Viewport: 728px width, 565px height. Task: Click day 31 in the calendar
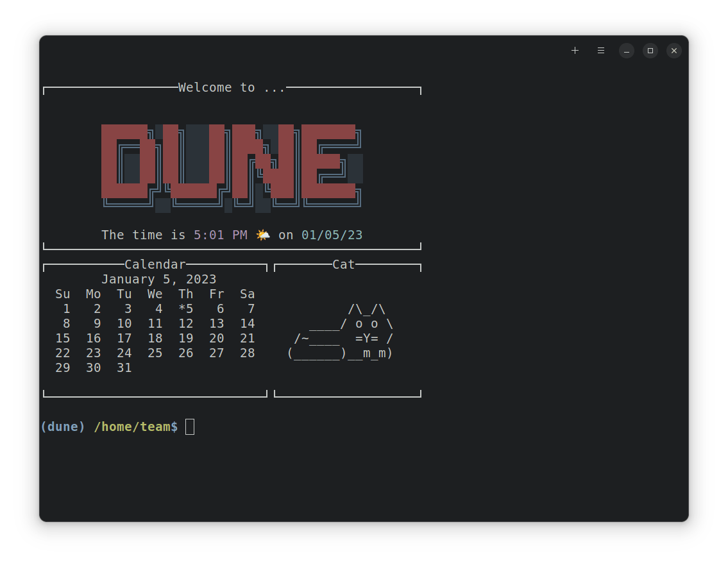tap(124, 368)
